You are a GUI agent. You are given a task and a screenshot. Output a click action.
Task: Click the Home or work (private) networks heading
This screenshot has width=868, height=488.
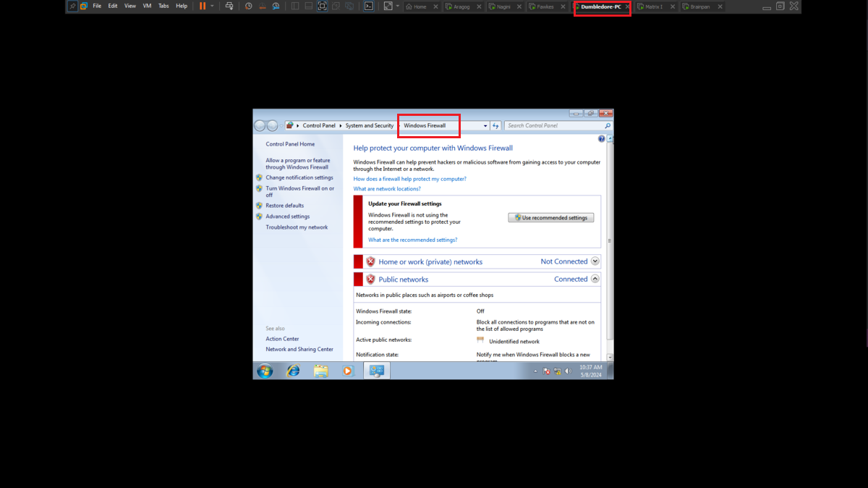(x=430, y=262)
